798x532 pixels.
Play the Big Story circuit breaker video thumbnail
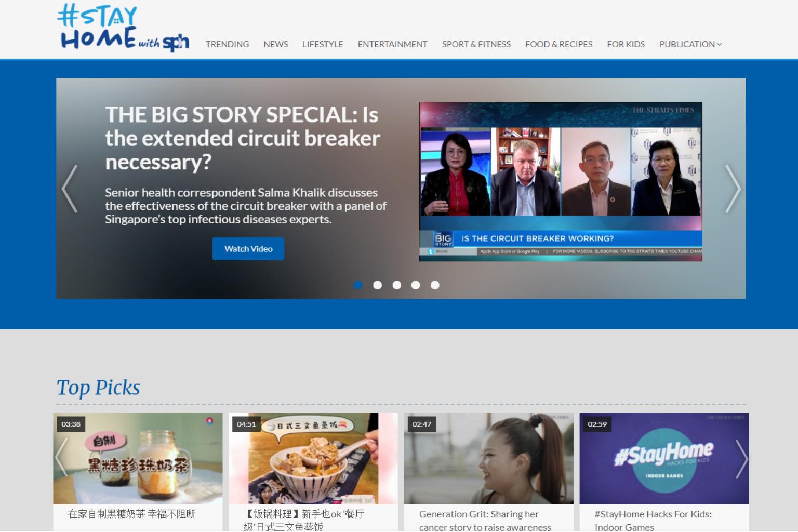[x=561, y=181]
